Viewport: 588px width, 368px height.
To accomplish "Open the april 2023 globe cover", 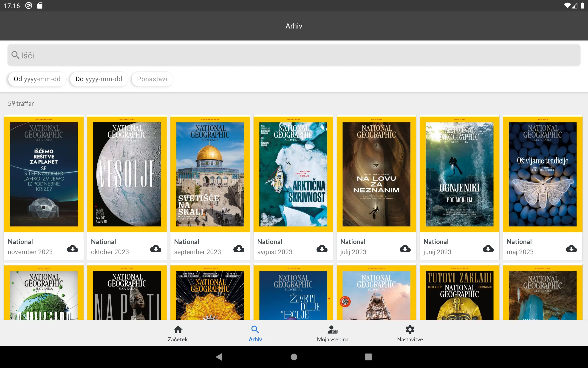I will (44, 293).
